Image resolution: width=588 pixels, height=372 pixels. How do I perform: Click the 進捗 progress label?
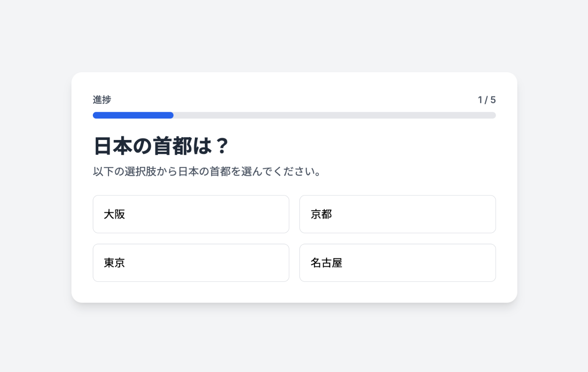102,100
